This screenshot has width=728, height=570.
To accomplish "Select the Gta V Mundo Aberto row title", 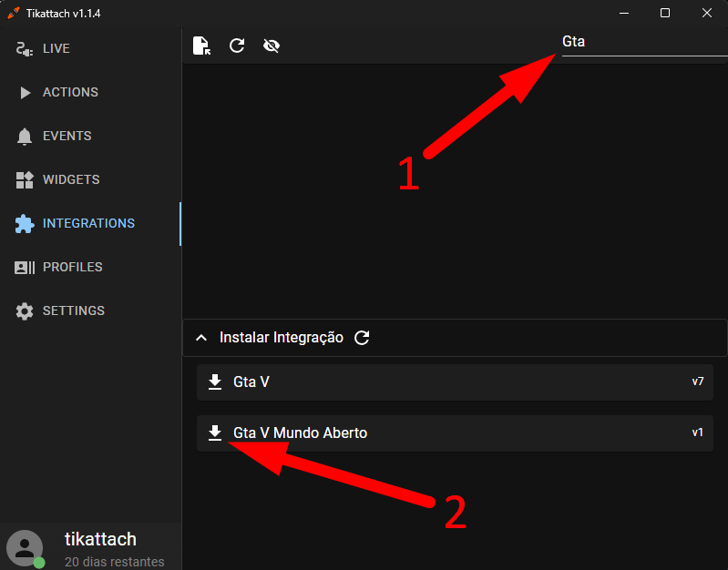I will (x=300, y=433).
